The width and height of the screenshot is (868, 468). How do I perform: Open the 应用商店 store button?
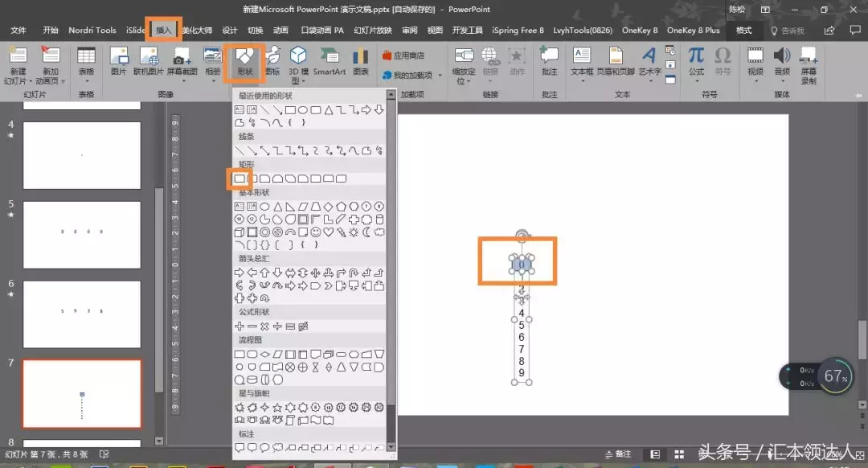(x=403, y=55)
